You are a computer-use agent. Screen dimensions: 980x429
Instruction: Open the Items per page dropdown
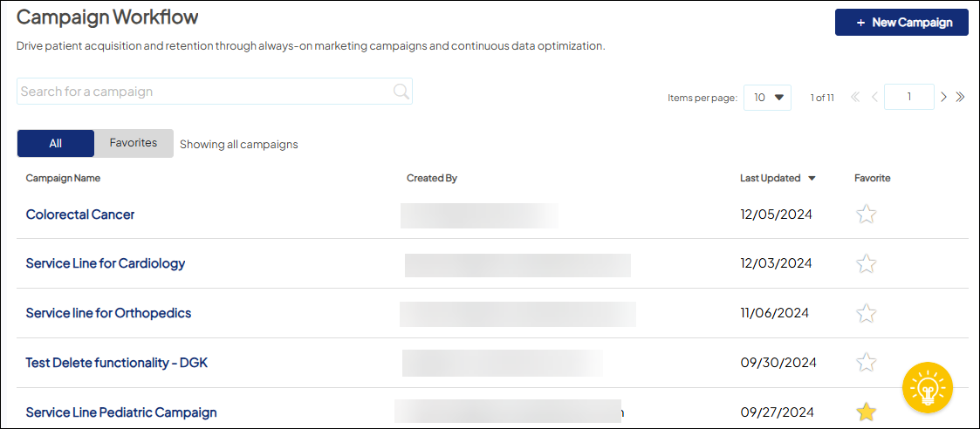coord(767,98)
